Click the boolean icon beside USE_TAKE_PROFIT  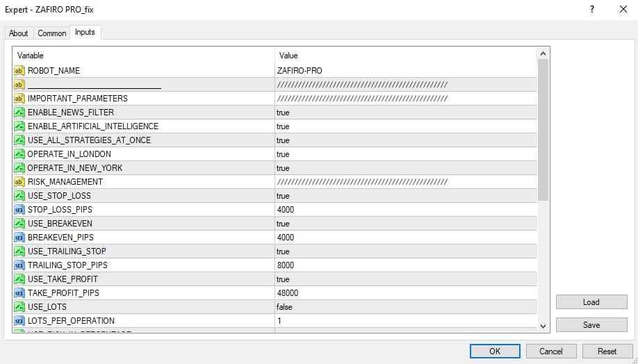[19, 279]
